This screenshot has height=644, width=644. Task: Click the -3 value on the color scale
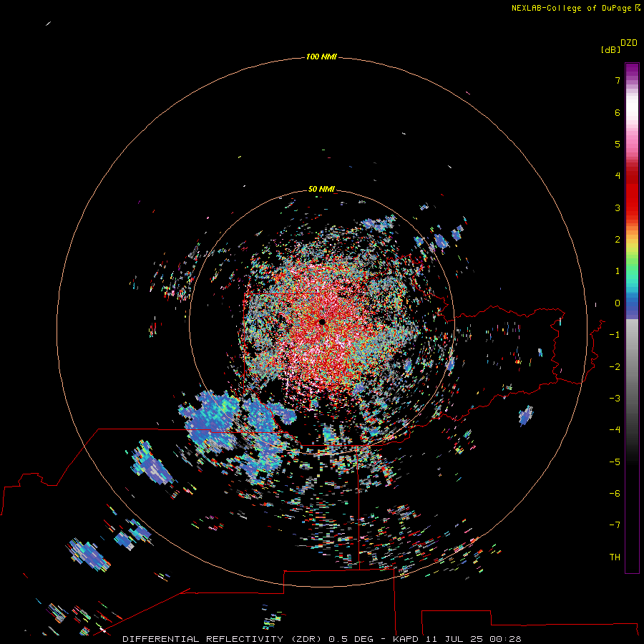[x=615, y=399]
